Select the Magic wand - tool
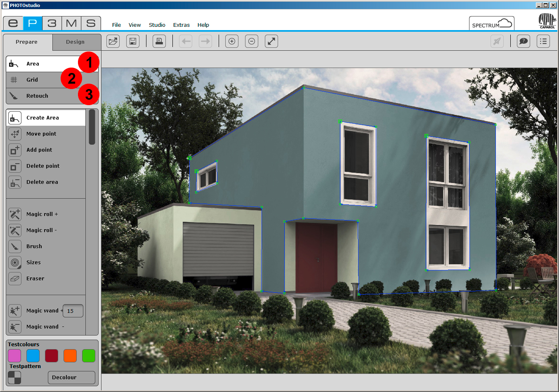 pos(46,327)
